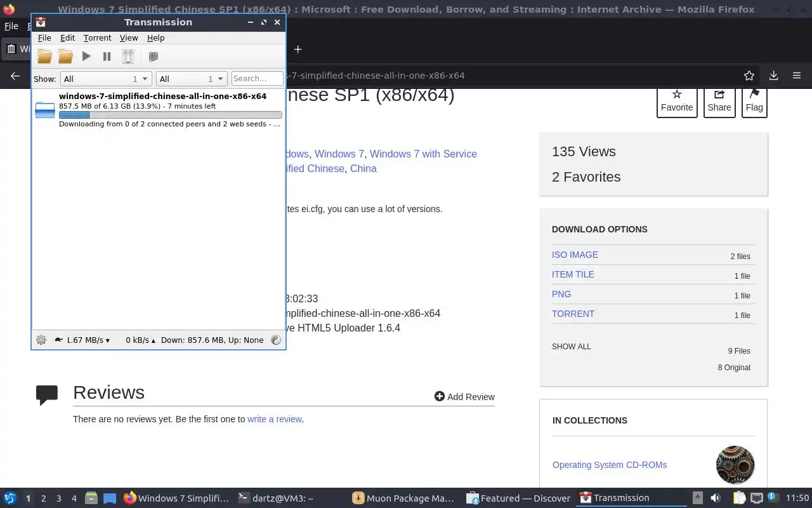Click the 'Down: 857.6 MB, Up: None' statistics text
812x508 pixels.
[x=212, y=340]
